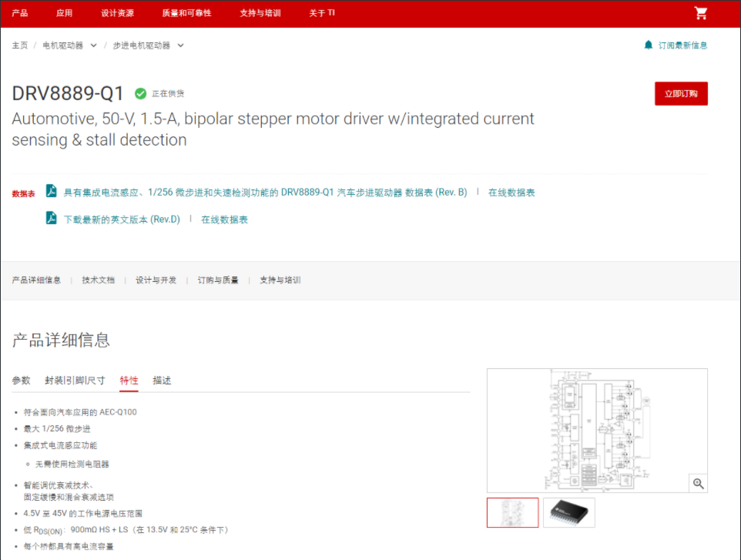This screenshot has height=560, width=741.
Task: Open the 关于 TI top menu
Action: tap(322, 13)
